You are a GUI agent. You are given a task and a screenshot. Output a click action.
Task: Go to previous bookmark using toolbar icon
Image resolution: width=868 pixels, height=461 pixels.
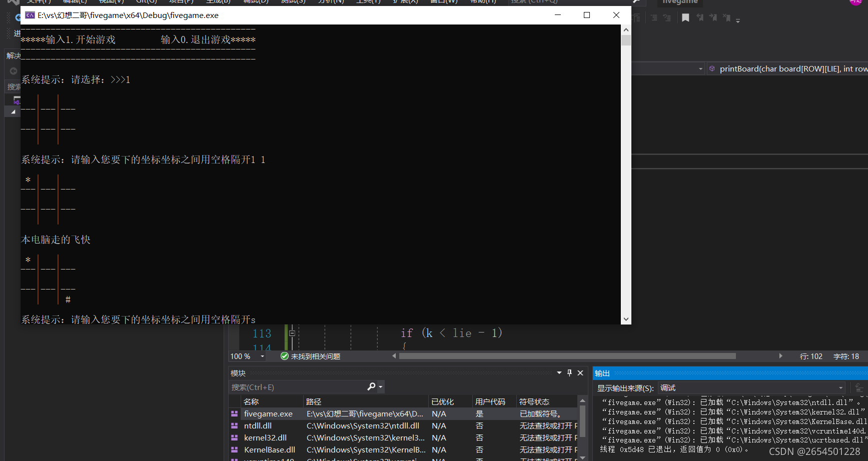click(x=699, y=18)
